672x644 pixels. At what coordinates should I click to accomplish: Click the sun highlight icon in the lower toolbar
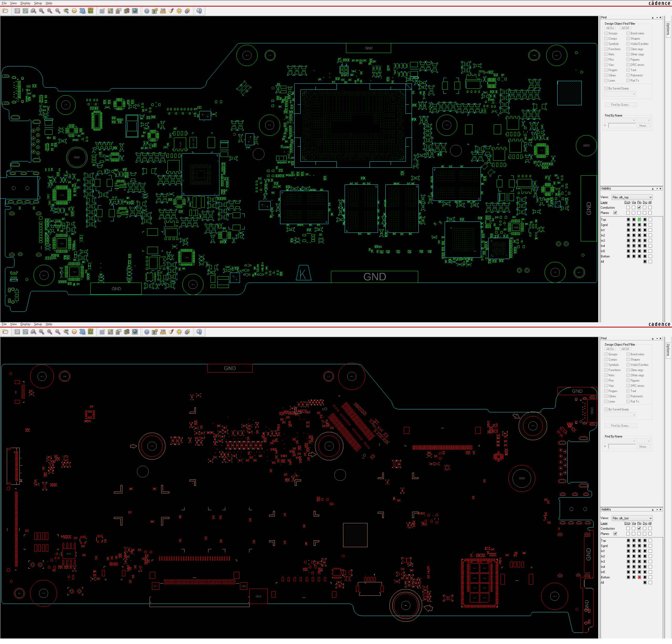179,332
